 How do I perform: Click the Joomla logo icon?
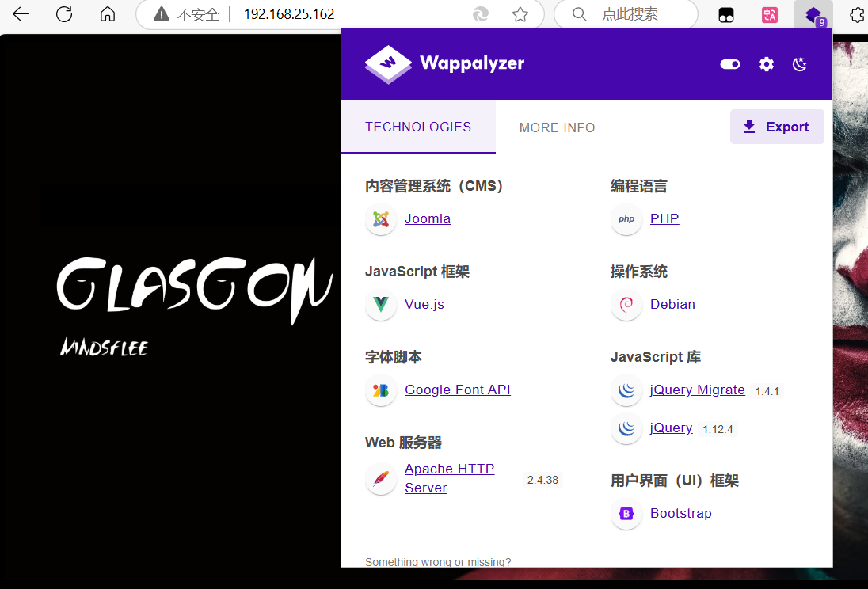click(x=381, y=219)
